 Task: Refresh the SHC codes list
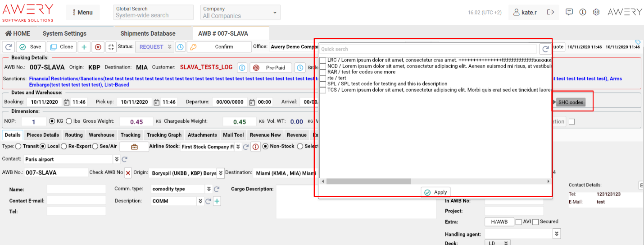pos(545,49)
